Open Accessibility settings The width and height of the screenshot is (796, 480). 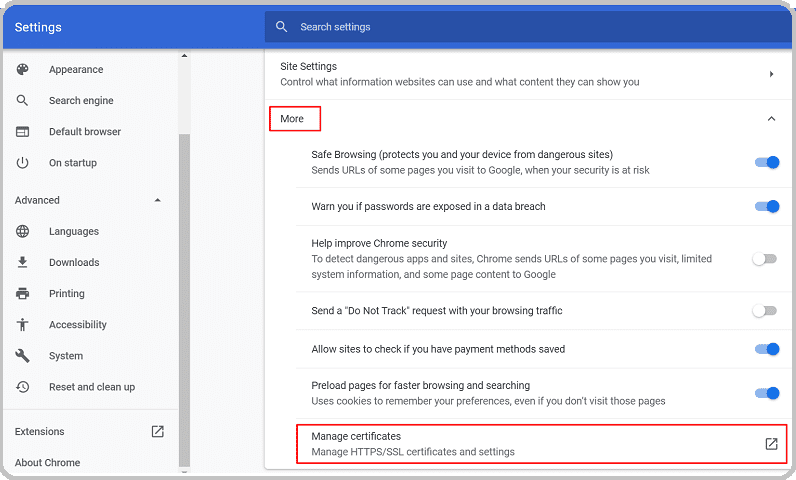point(78,325)
